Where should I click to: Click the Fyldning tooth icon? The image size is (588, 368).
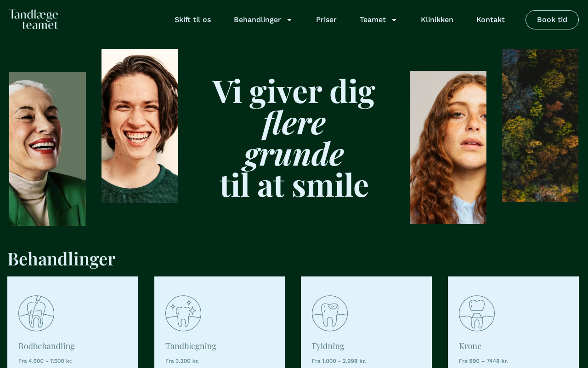coord(330,313)
